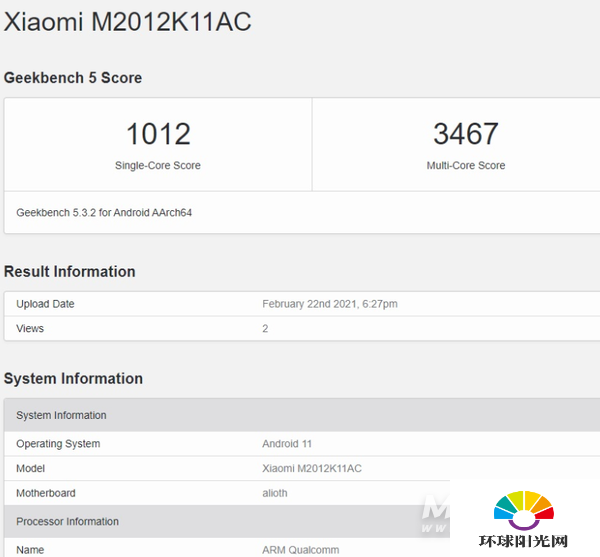Select the February 22nd 2021, 6:27pm value

pyautogui.click(x=330, y=304)
